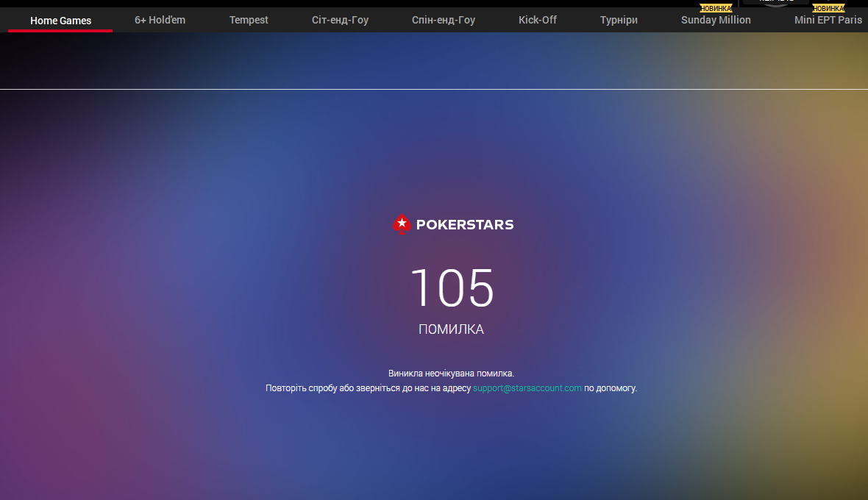
Task: Open the Mini EPT Paris tab
Action: [828, 20]
